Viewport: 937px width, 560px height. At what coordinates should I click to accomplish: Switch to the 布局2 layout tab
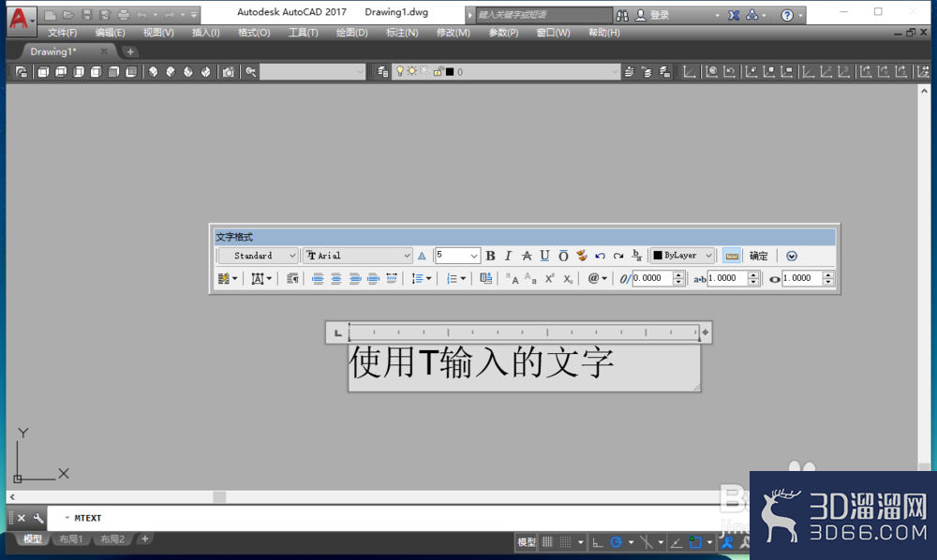112,539
